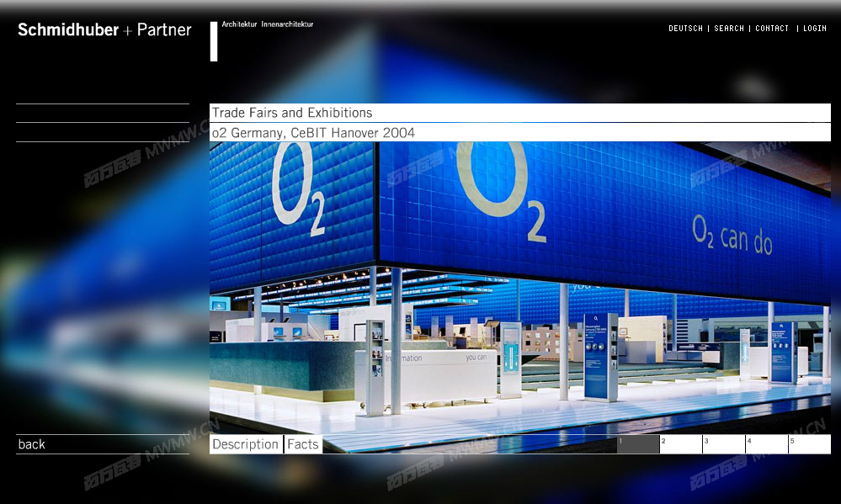This screenshot has width=841, height=504.
Task: Select image number 3 in pager
Action: pyautogui.click(x=724, y=444)
